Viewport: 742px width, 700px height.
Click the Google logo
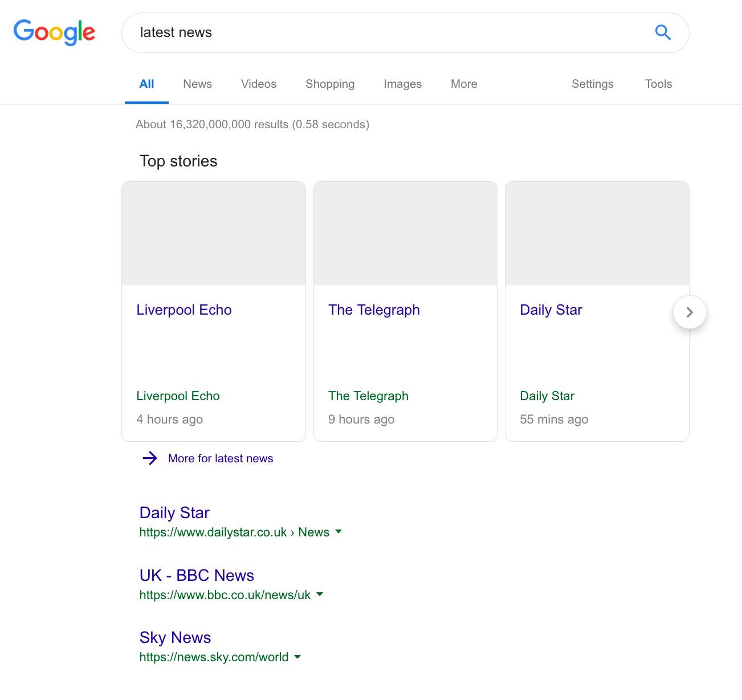(x=54, y=32)
